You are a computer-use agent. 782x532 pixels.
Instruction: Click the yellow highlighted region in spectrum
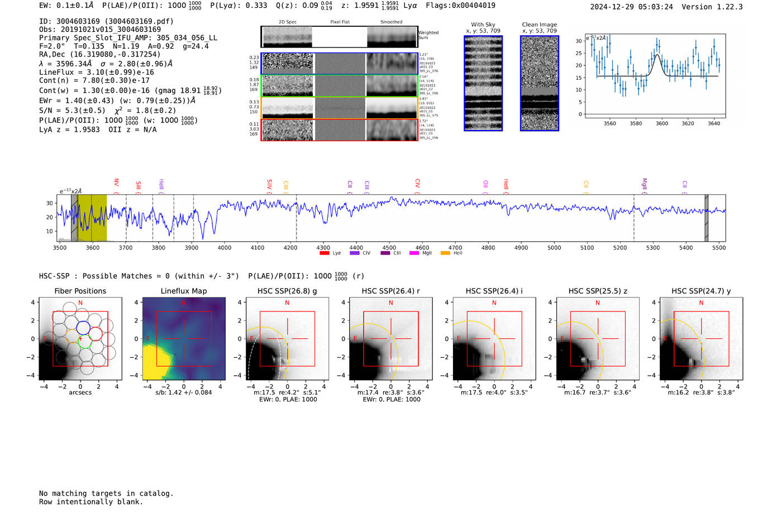click(92, 218)
